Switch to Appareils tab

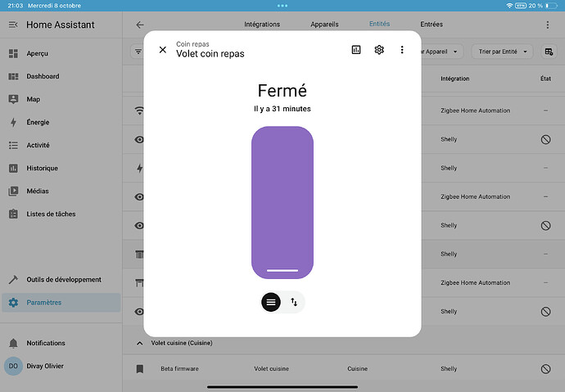point(324,24)
